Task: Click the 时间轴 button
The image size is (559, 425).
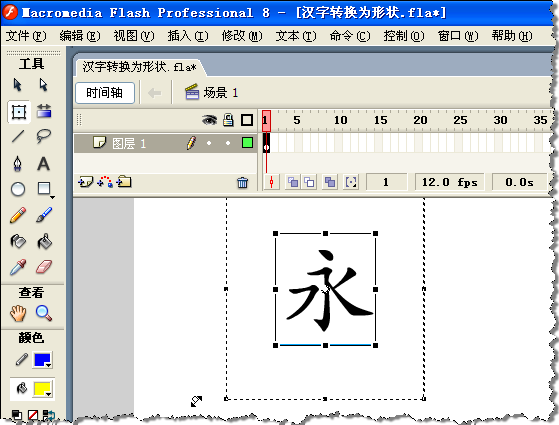Action: [x=105, y=93]
